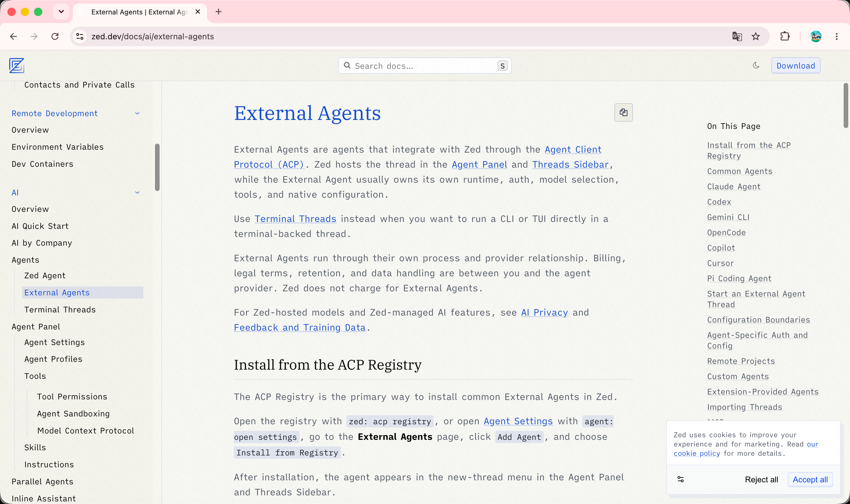Open the browser extensions puzzle icon
Screen dimensions: 850x504
[785, 36]
